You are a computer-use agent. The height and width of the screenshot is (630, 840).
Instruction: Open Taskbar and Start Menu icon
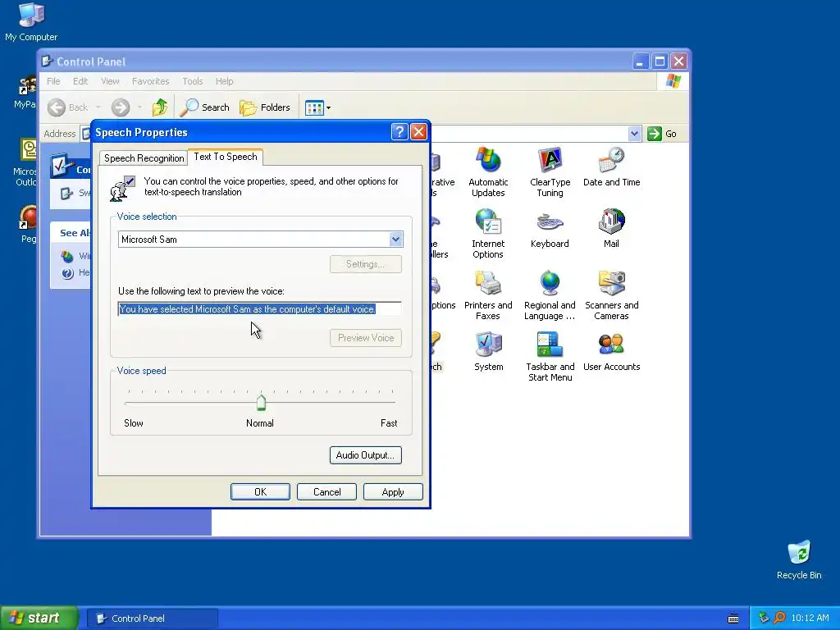550,357
